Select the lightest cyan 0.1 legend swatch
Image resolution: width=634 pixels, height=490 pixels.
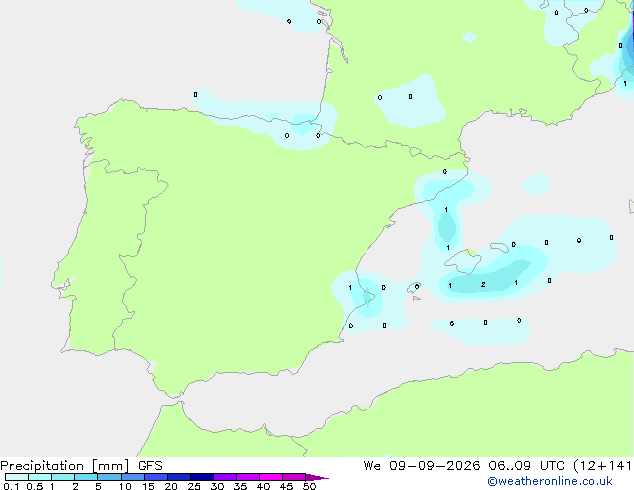[x=17, y=477]
